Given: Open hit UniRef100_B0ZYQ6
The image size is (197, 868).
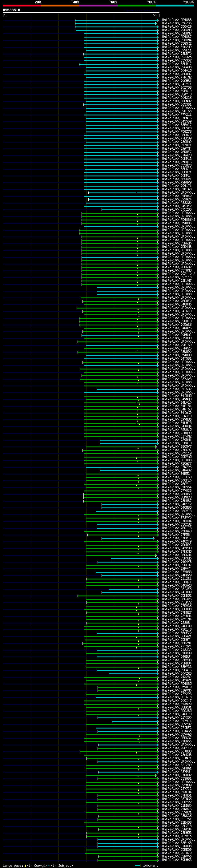Looking at the screenshot, I should point(177,88).
